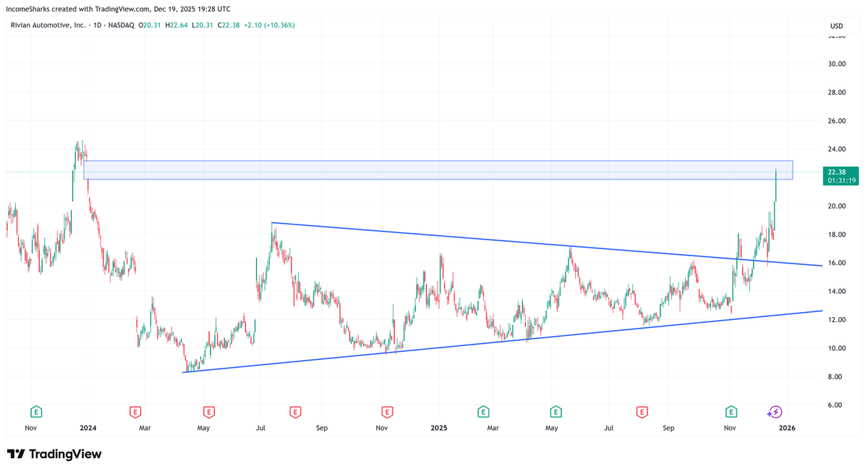Click the 20.00 price axis label
This screenshot has height=472, width=868.
(x=837, y=206)
